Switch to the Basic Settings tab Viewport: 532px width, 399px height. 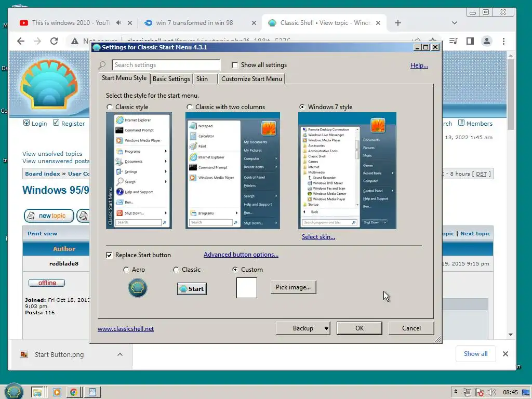click(x=171, y=79)
